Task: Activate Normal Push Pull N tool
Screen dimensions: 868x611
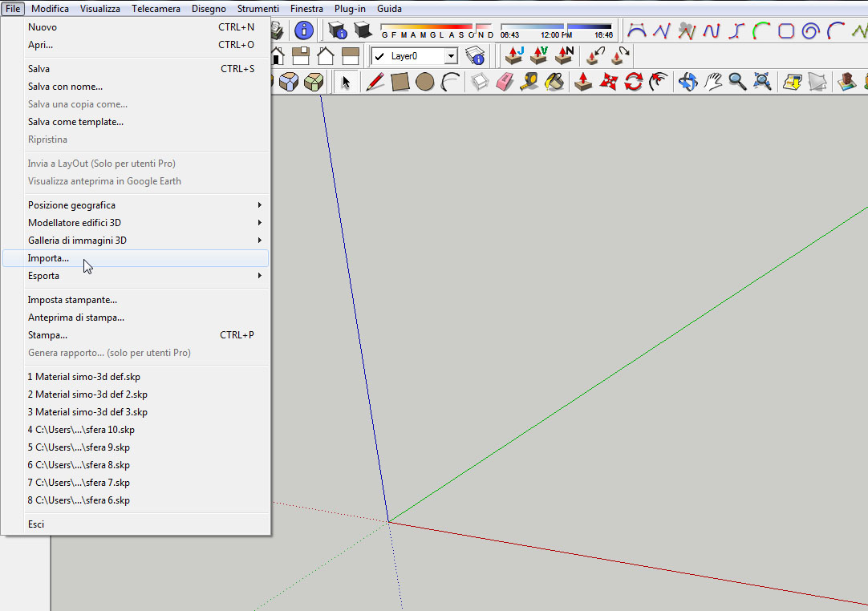Action: [564, 55]
